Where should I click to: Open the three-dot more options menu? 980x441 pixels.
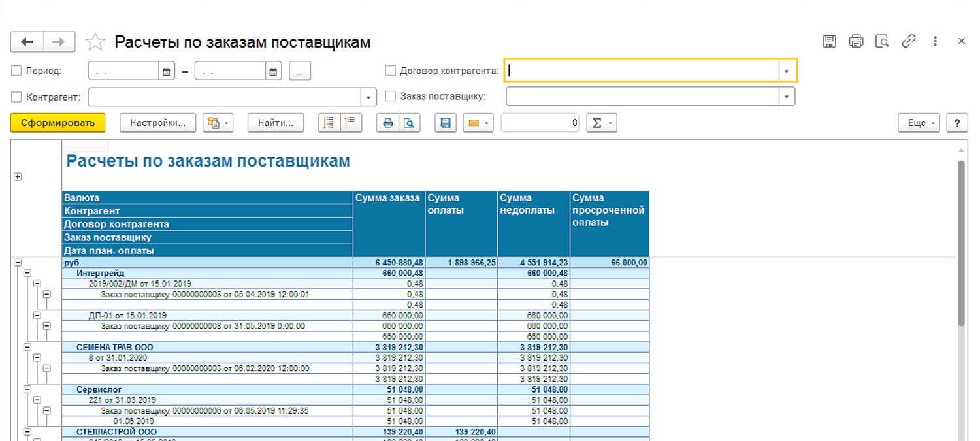[x=936, y=41]
